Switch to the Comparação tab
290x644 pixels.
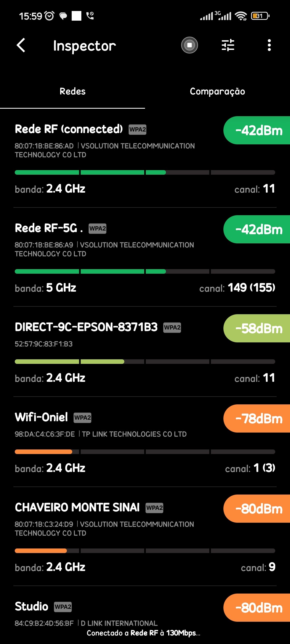pos(217,92)
